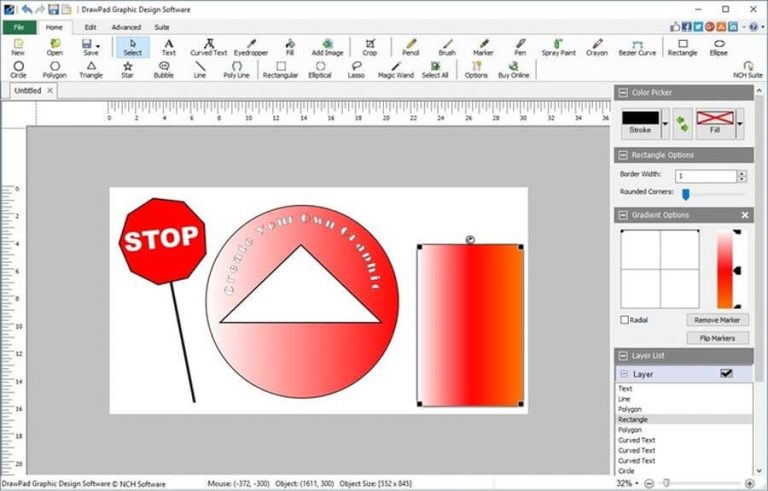Image resolution: width=768 pixels, height=491 pixels.
Task: Click Buy Online in toolbar
Action: click(x=513, y=70)
